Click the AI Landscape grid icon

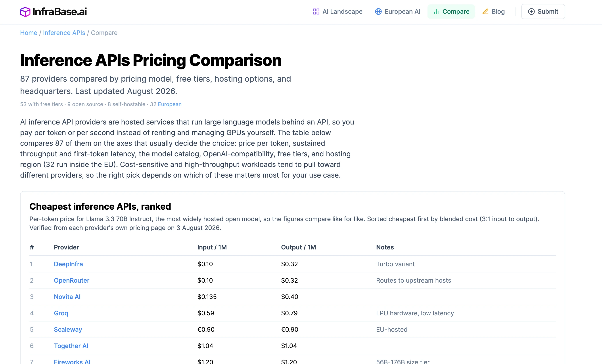(316, 11)
